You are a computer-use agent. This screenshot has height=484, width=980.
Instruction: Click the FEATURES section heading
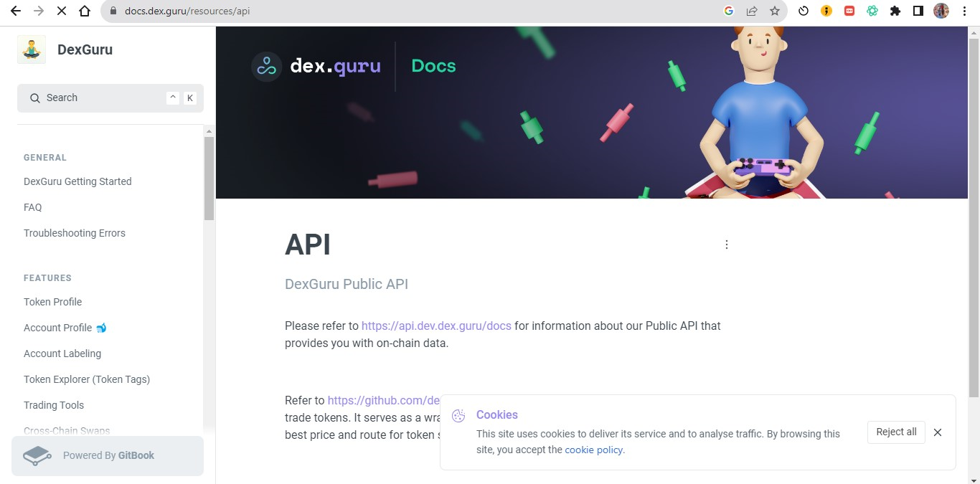coord(47,278)
